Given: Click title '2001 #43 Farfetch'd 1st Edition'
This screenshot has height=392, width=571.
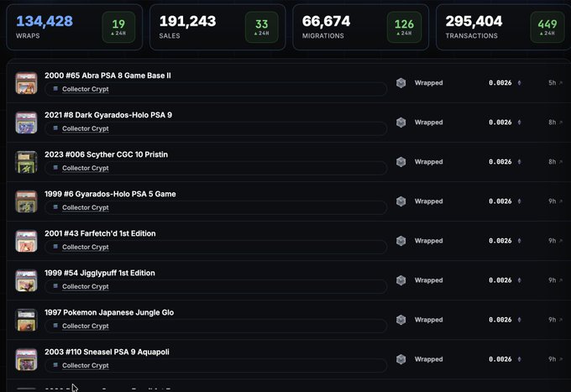Looking at the screenshot, I should (x=100, y=233).
